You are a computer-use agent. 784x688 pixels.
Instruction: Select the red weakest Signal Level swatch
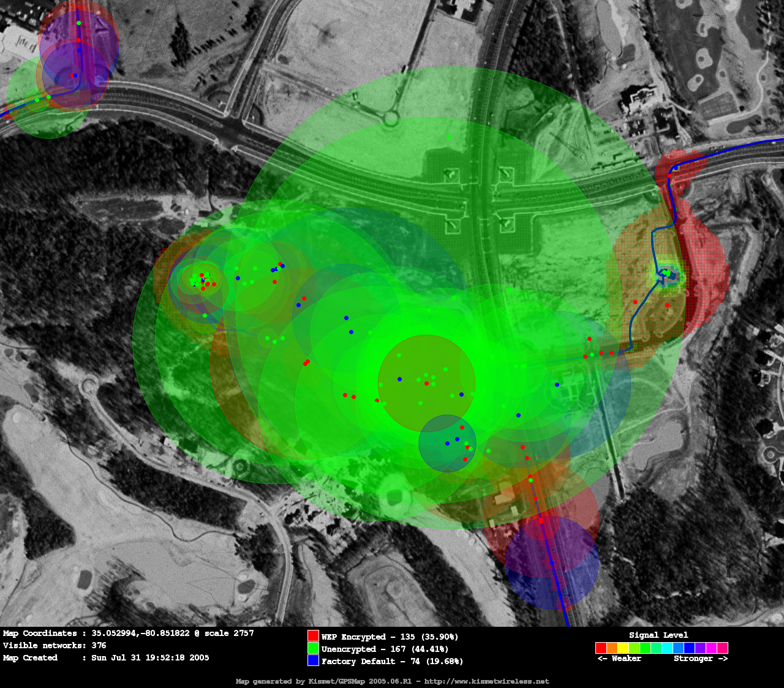coord(601,648)
